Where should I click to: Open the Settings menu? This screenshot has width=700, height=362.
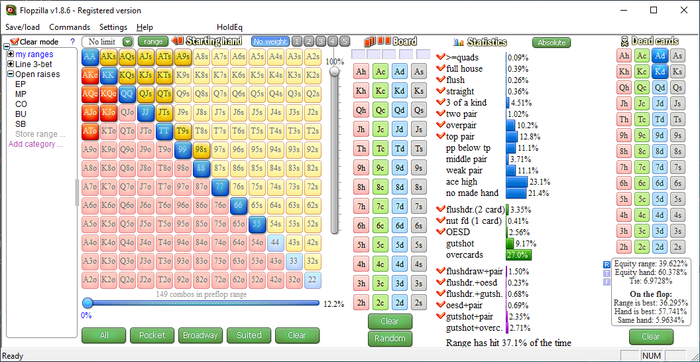pyautogui.click(x=113, y=27)
